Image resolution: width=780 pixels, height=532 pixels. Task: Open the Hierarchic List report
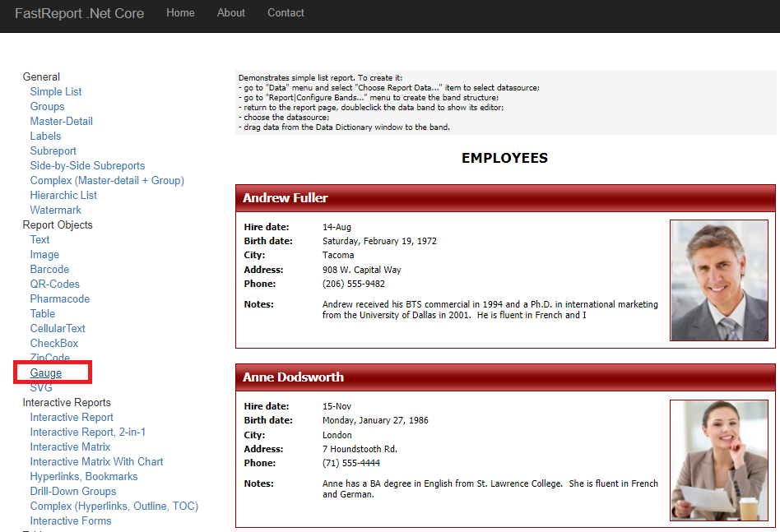(63, 196)
